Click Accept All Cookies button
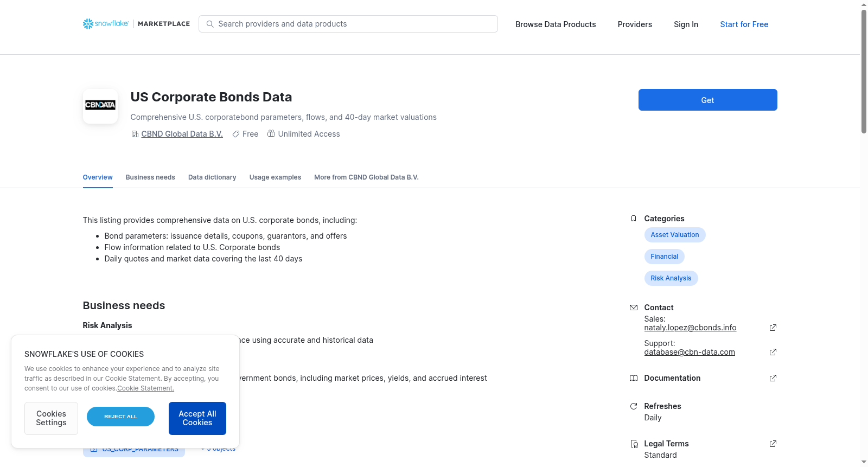 tap(197, 418)
